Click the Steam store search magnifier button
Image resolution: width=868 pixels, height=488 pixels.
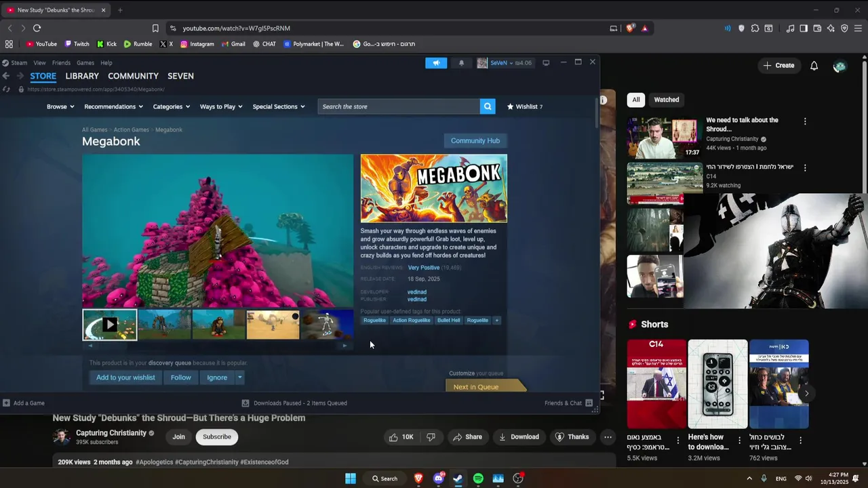pos(487,106)
